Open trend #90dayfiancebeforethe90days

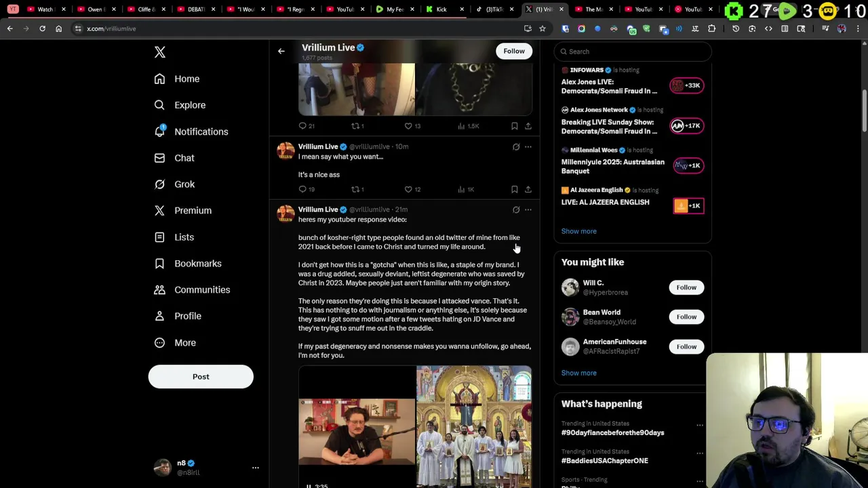(x=612, y=432)
